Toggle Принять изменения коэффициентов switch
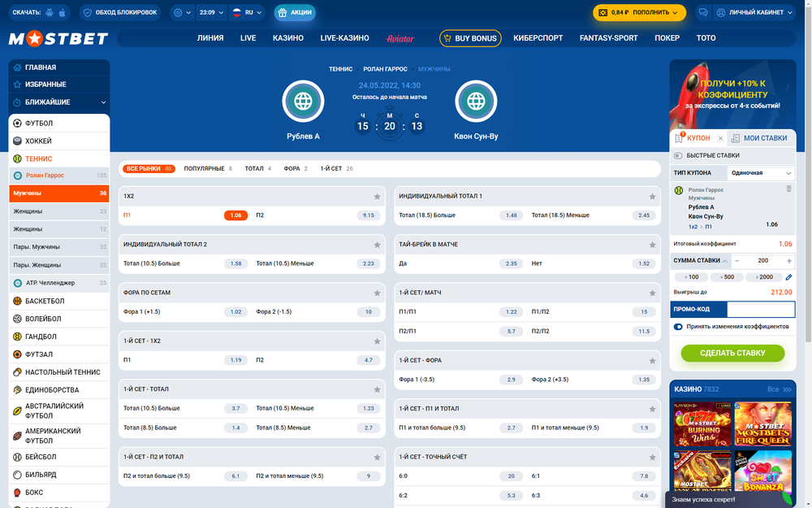 pos(678,327)
